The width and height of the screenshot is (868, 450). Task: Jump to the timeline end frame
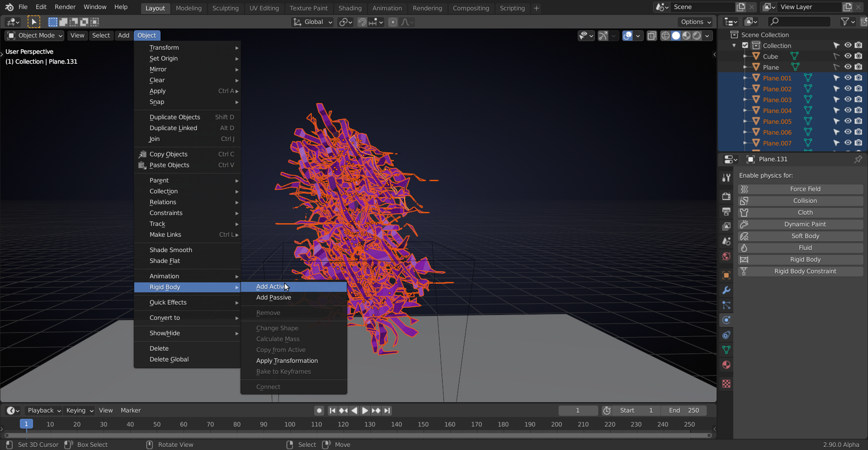tap(387, 410)
